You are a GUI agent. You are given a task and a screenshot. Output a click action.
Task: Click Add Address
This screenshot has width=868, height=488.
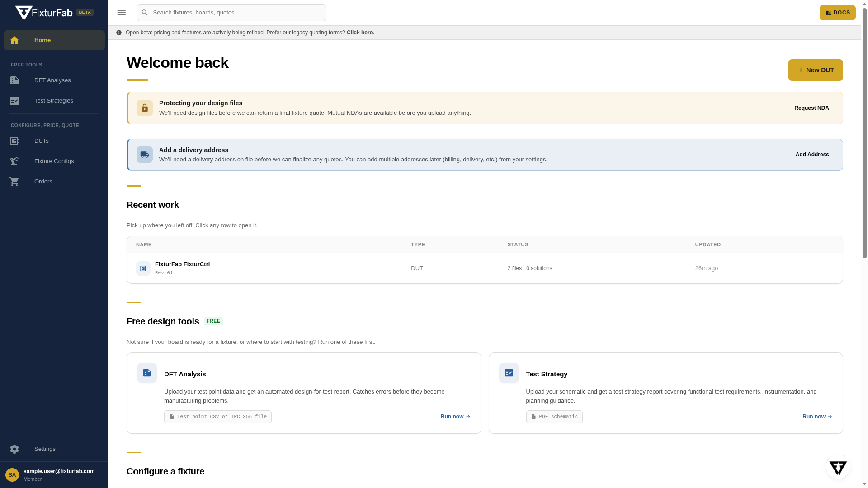coord(812,155)
